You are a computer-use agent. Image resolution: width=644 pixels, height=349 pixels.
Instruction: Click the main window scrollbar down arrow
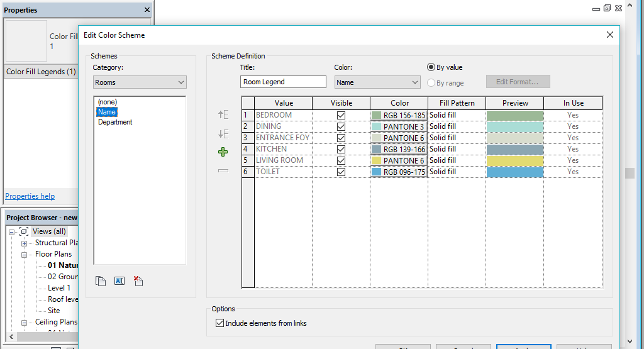(630, 341)
